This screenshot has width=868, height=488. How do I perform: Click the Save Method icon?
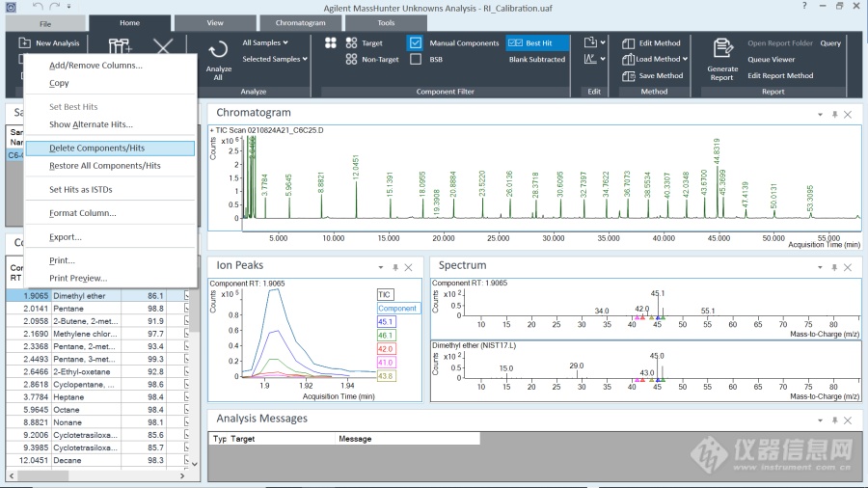(x=628, y=76)
